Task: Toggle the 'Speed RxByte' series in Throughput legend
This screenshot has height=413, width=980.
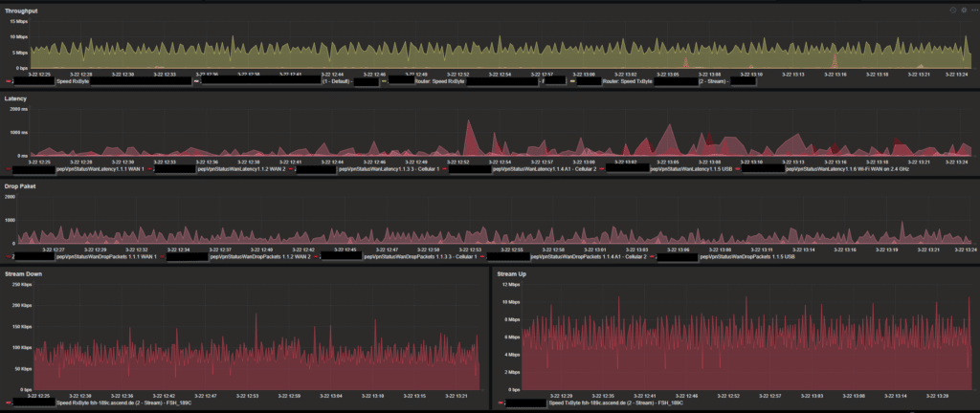Action: coord(72,81)
